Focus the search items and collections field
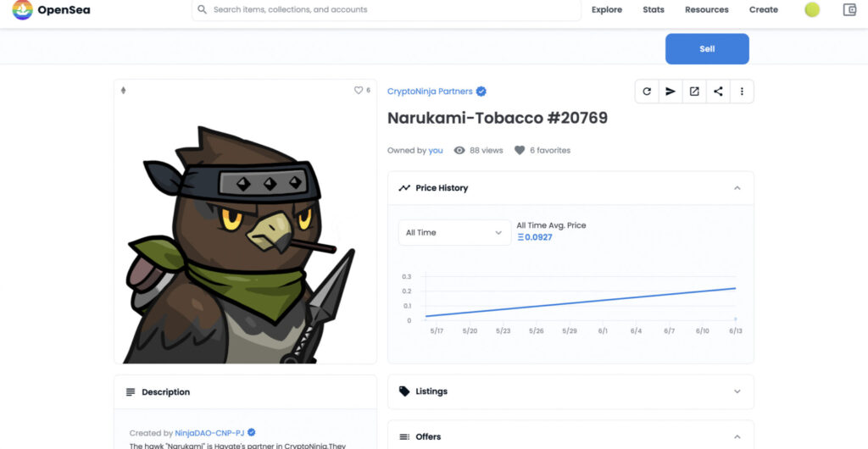Viewport: 868px width, 449px height. (x=386, y=9)
